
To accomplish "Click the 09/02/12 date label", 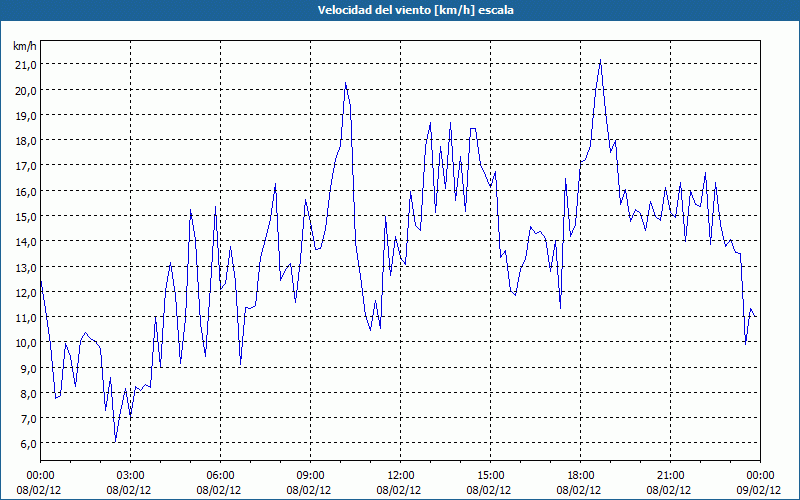I will tap(759, 490).
